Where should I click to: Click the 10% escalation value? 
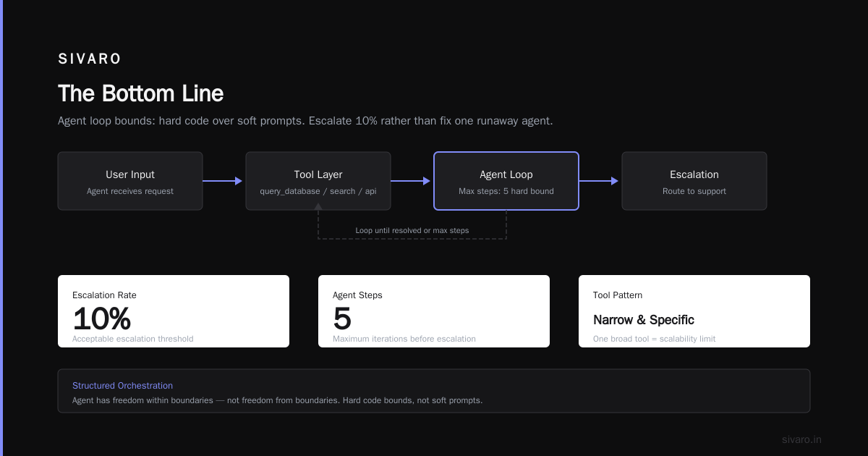point(102,318)
